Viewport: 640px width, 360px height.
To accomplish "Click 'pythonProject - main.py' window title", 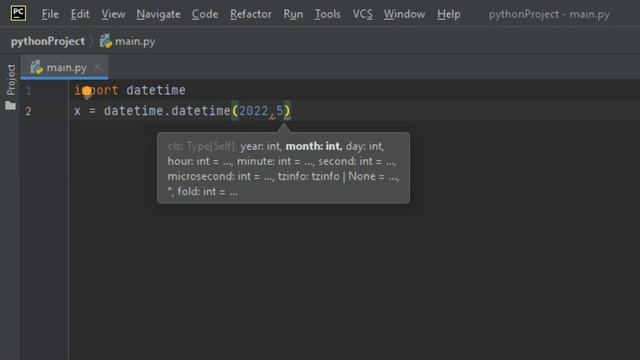I will (x=549, y=14).
